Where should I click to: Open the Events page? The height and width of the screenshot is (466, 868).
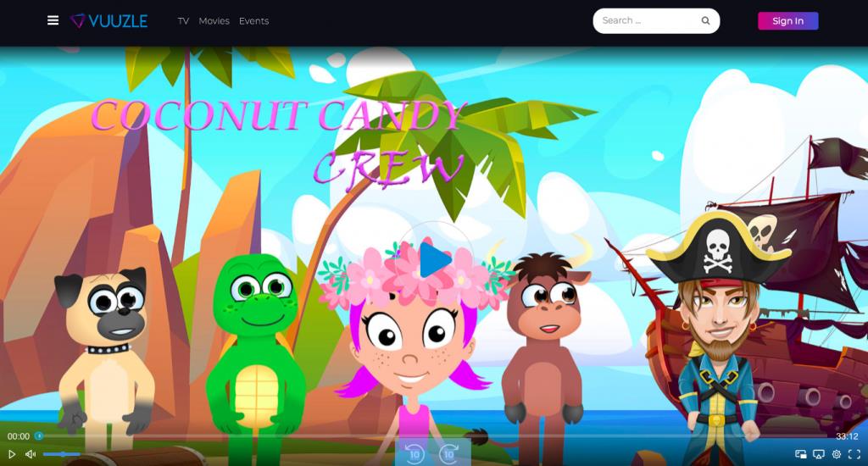point(253,21)
